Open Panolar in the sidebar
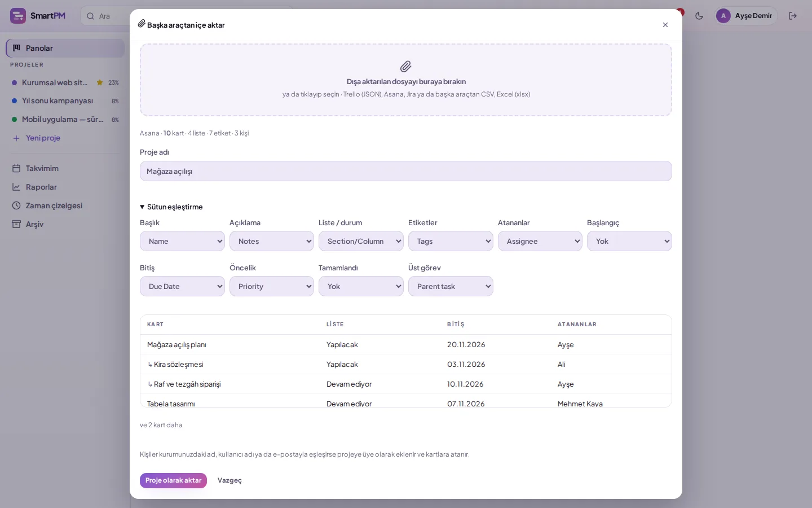The image size is (812, 508). [x=65, y=48]
